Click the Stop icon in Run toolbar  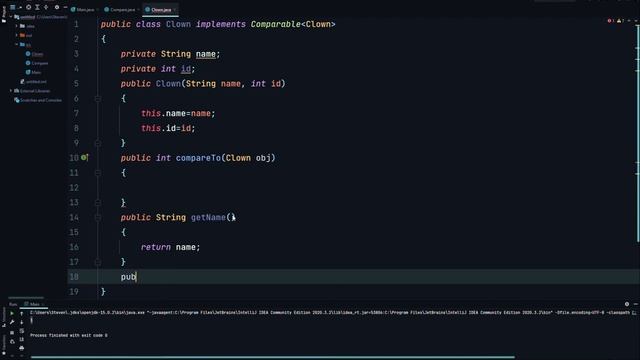point(12,332)
